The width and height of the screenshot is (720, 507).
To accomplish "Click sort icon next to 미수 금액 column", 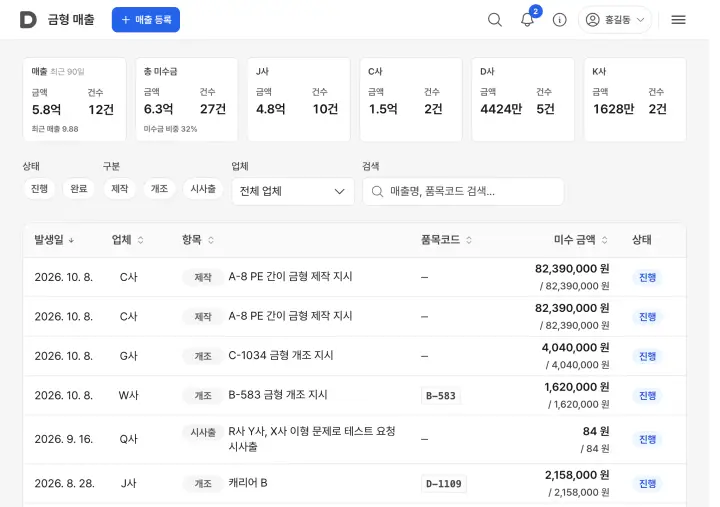I will [x=605, y=240].
